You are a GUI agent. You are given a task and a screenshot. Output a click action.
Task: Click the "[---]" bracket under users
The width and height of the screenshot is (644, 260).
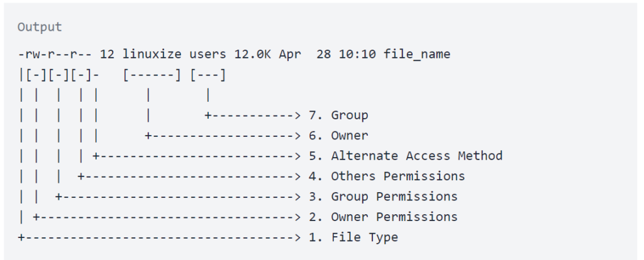pyautogui.click(x=208, y=75)
